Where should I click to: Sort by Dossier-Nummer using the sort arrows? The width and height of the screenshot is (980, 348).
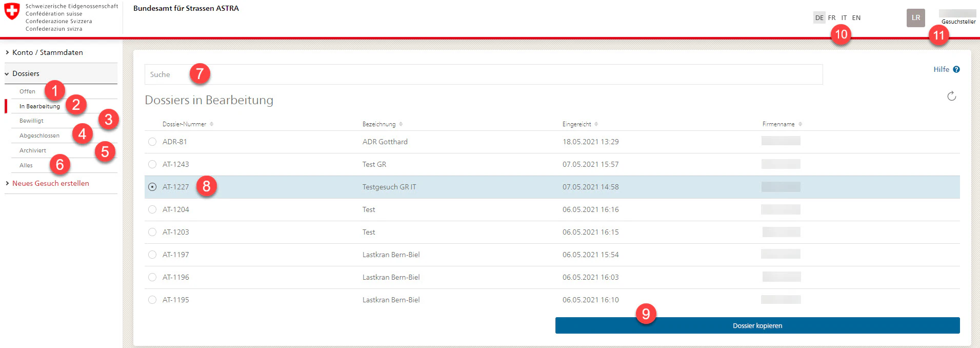tap(211, 124)
